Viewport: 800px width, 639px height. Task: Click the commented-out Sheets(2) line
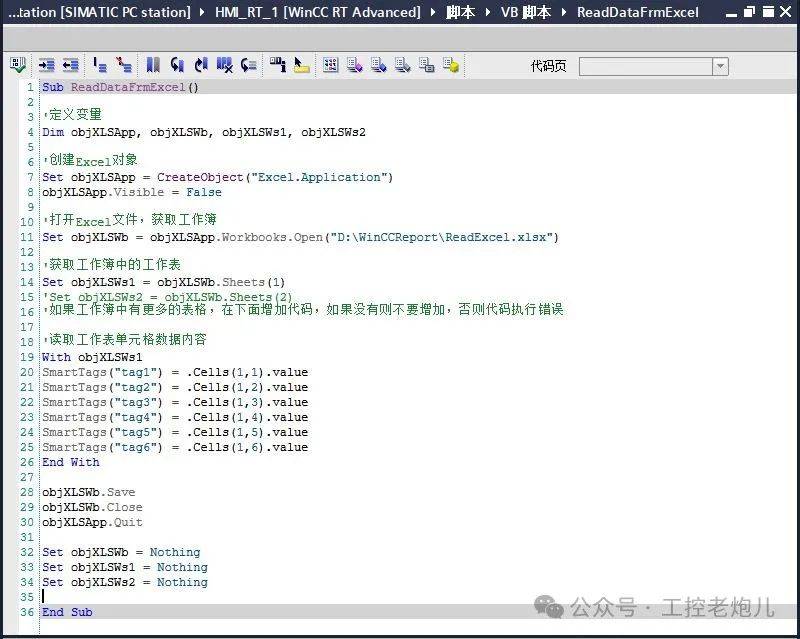(167, 297)
